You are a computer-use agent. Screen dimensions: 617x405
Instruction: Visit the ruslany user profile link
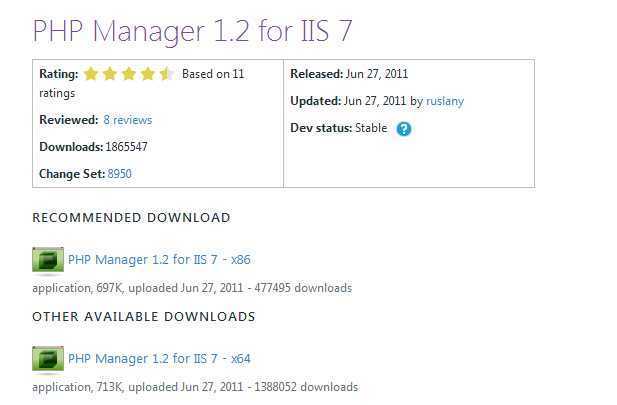(445, 101)
